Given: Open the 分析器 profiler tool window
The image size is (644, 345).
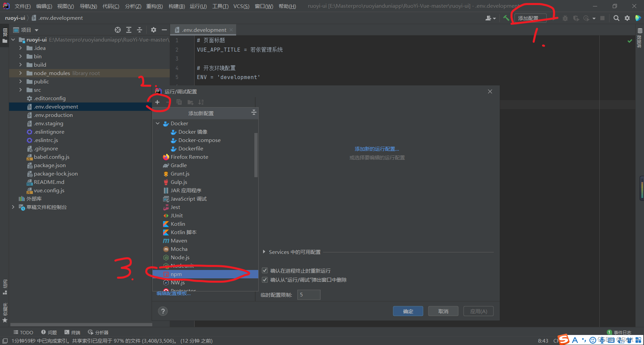Looking at the screenshot, I should pos(98,332).
